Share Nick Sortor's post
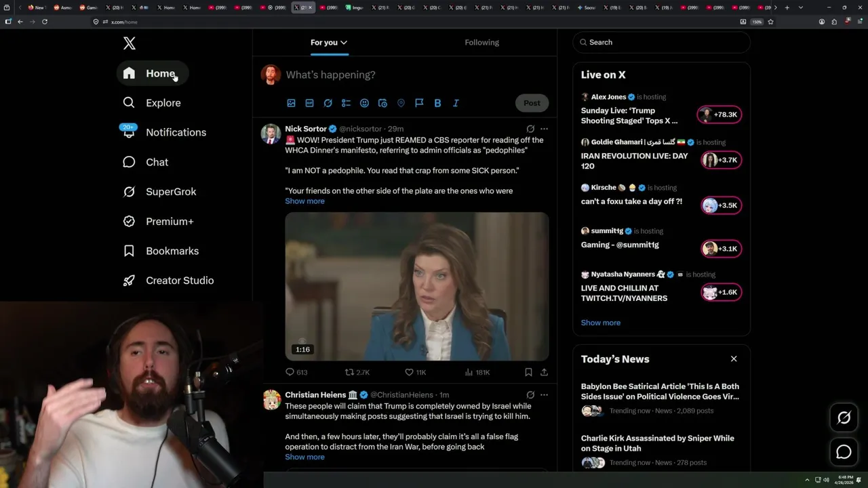This screenshot has height=488, width=868. click(544, 372)
